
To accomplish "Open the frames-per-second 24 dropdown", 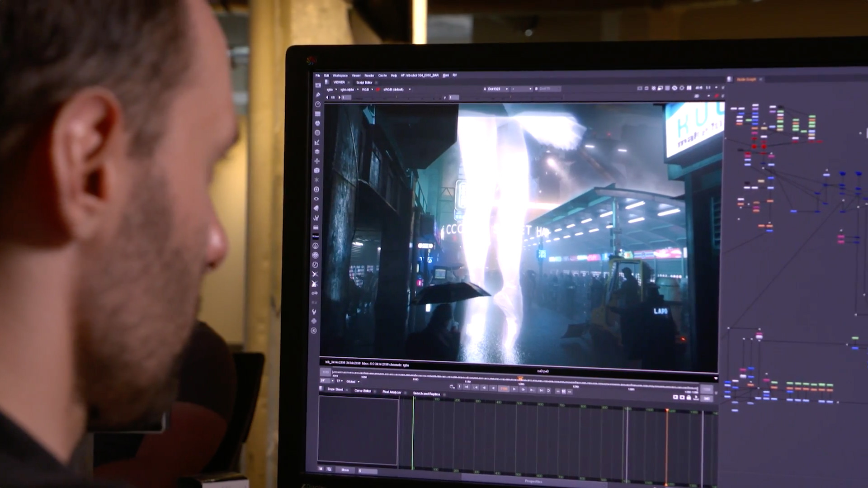I will pyautogui.click(x=326, y=380).
